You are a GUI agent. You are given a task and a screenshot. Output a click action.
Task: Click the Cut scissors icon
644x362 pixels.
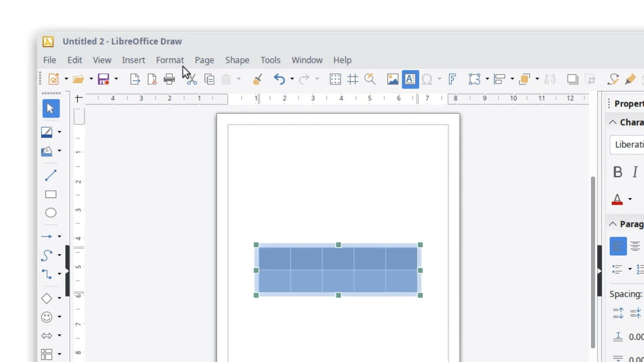192,79
